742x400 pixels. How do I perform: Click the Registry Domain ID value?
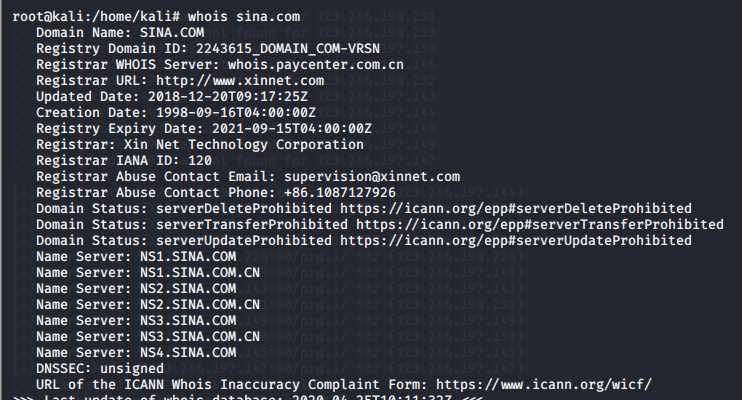[288, 49]
